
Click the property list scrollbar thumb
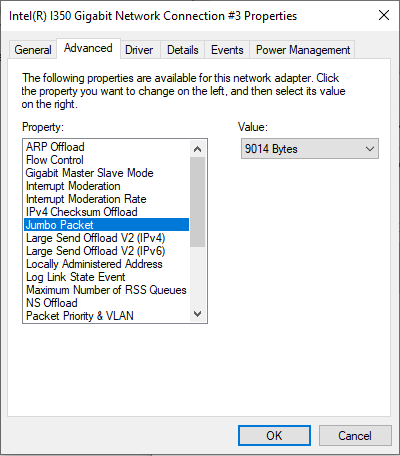(x=197, y=202)
